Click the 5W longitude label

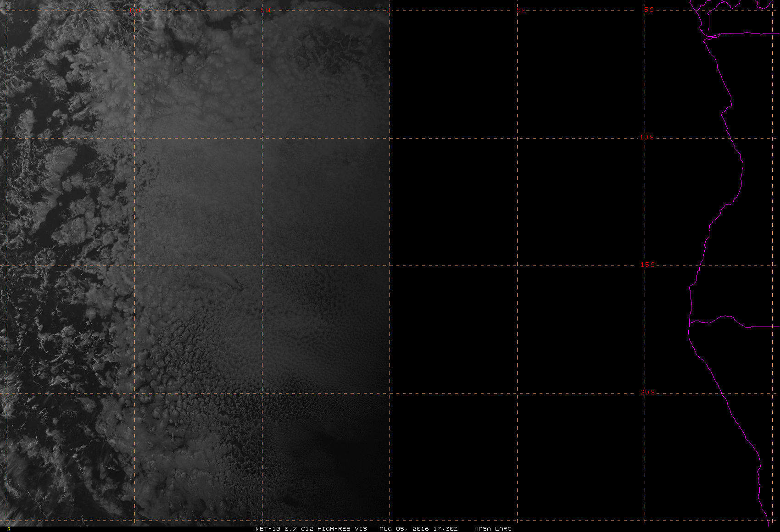pos(264,11)
